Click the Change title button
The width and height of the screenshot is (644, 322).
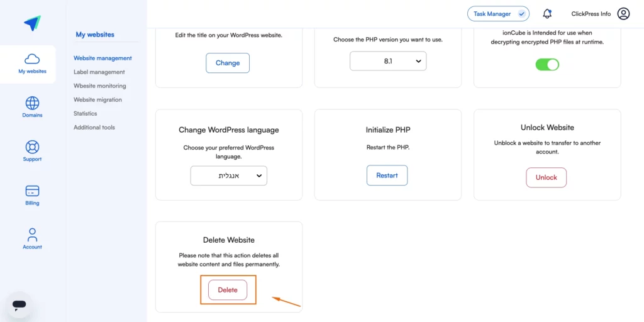[x=228, y=63]
